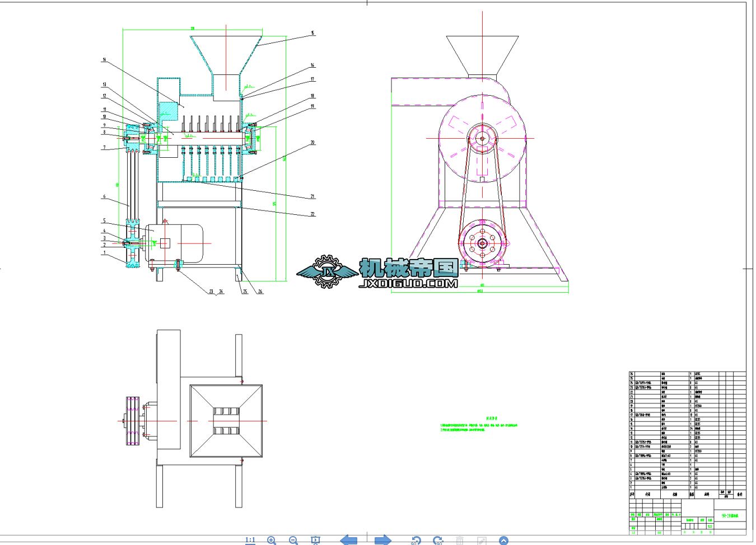Expand the toolbar with the up chevron
Image resolution: width=756 pixels, height=545 pixels.
coord(503,540)
